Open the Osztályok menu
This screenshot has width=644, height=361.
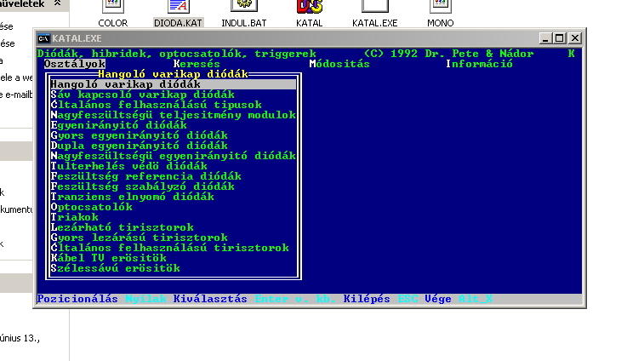75,64
